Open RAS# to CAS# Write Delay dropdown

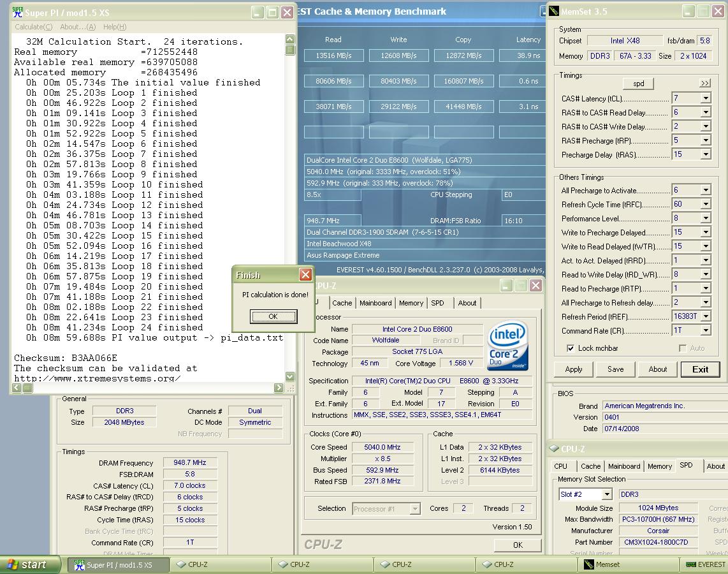pyautogui.click(x=706, y=126)
